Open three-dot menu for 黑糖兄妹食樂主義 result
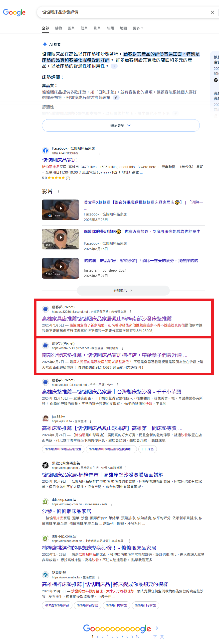The height and width of the screenshot is (644, 219). tap(126, 468)
